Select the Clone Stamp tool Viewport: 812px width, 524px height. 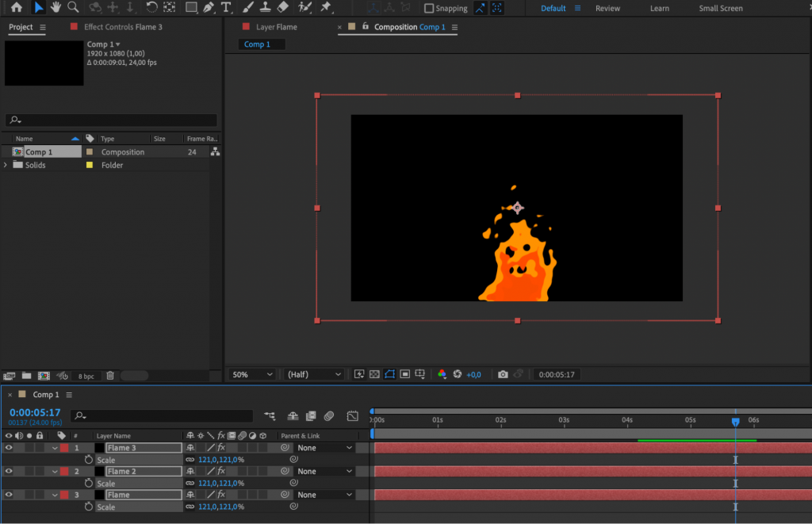click(266, 8)
